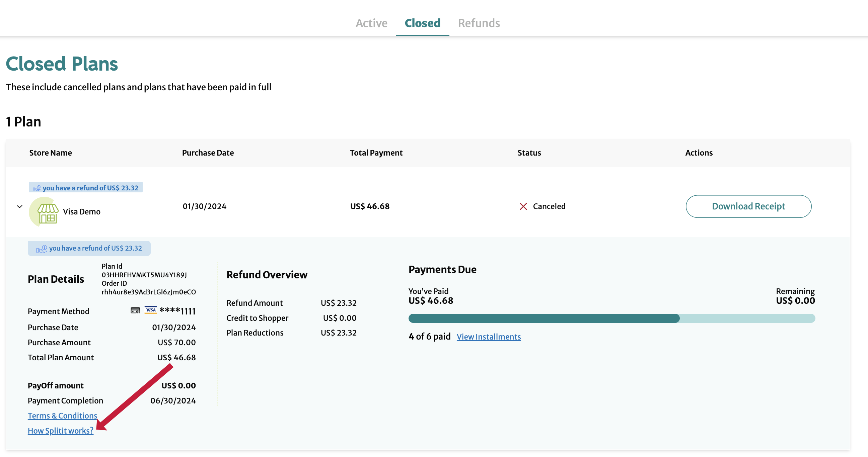Viewport: 868px width, 457px height.
Task: Open the How Splitit works? link
Action: tap(61, 431)
